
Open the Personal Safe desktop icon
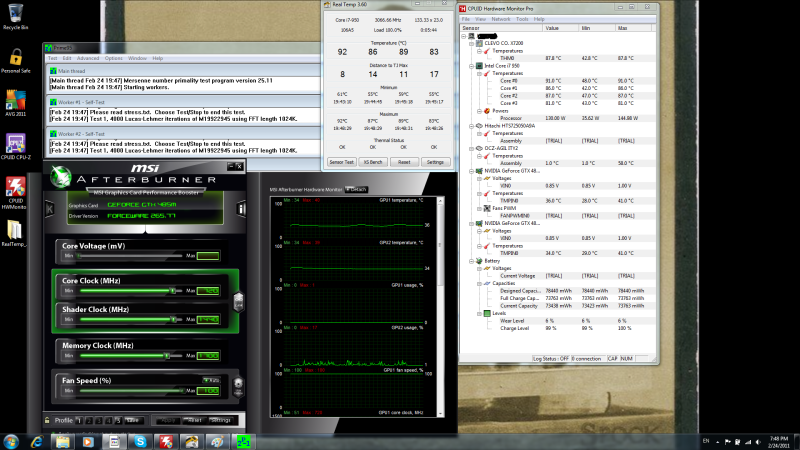pos(15,60)
